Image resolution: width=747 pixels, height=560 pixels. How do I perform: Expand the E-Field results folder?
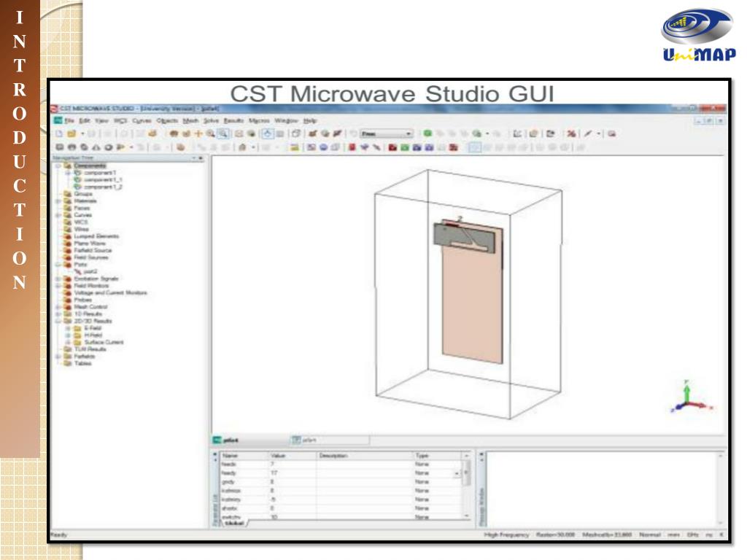point(68,328)
